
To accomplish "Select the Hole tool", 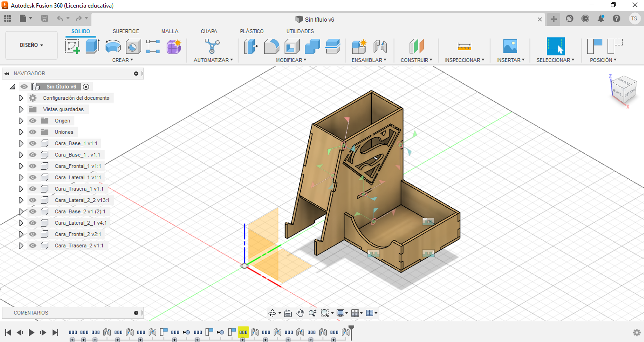I will point(133,46).
